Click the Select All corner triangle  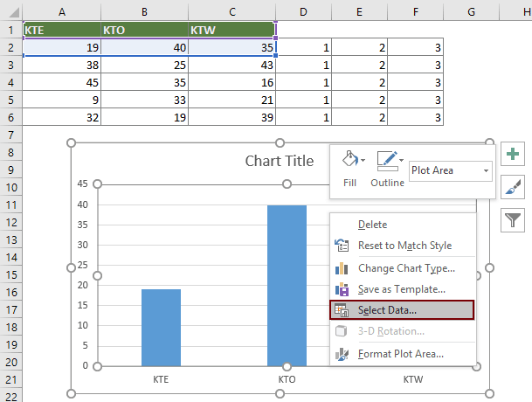pyautogui.click(x=14, y=13)
